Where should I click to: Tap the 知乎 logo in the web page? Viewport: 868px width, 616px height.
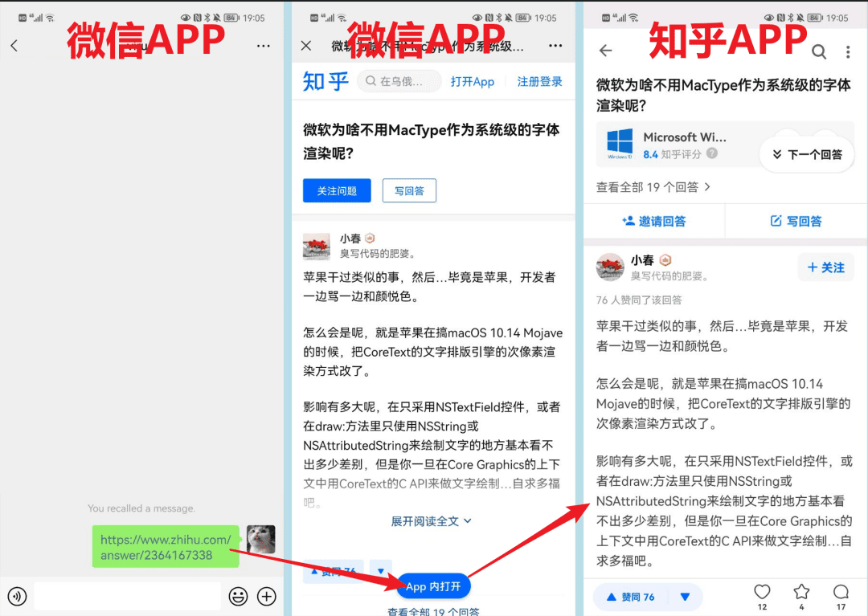click(x=325, y=82)
